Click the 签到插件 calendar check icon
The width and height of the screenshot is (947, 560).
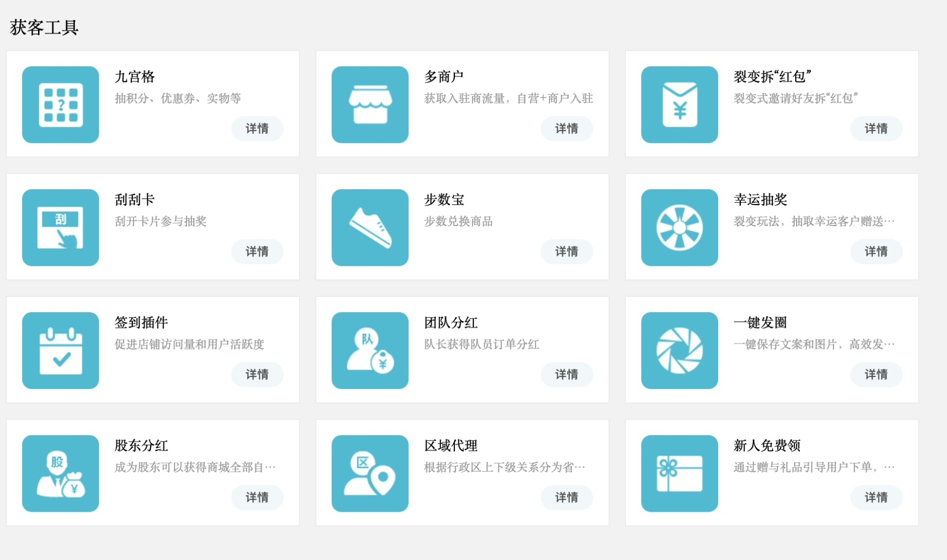pos(60,350)
